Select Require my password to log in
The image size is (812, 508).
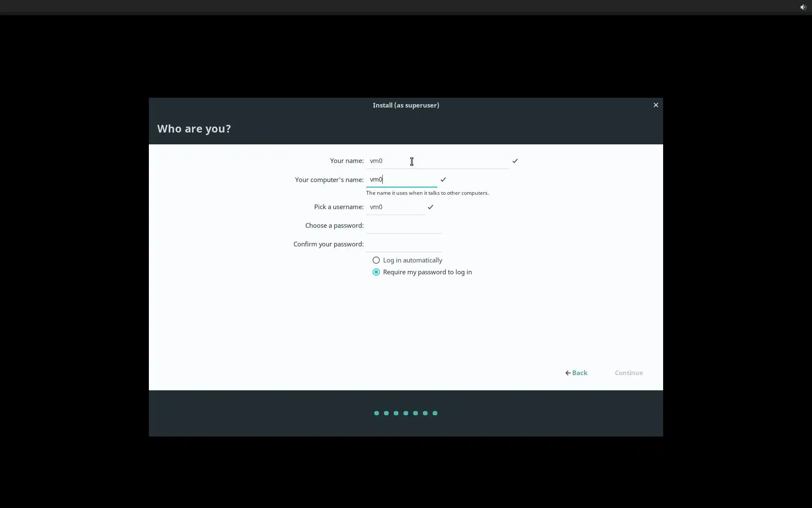tap(376, 272)
